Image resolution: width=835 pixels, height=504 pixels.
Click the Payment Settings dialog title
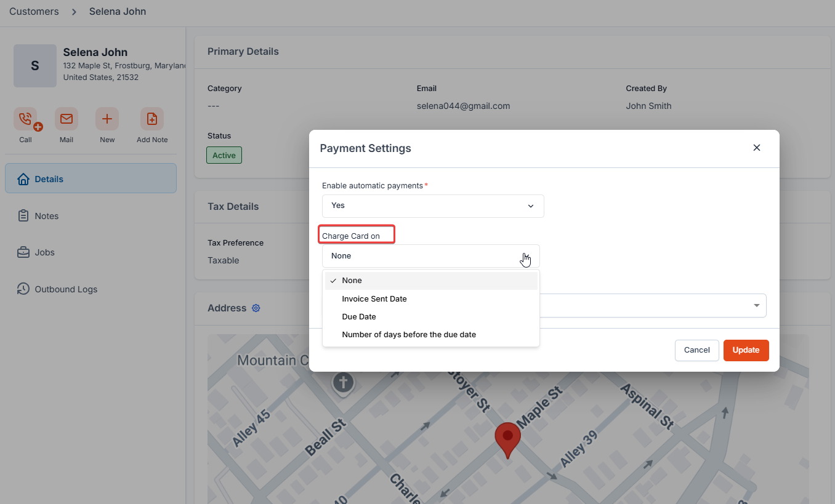366,148
